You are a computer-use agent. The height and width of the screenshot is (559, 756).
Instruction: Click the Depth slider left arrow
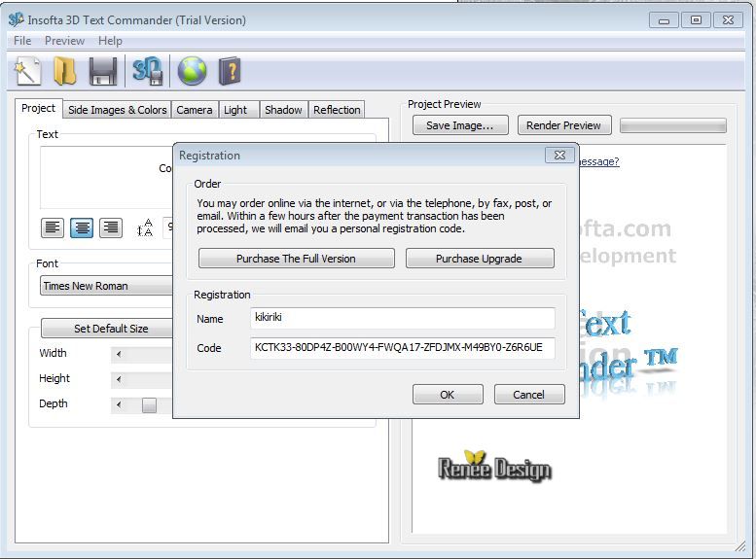(x=119, y=404)
